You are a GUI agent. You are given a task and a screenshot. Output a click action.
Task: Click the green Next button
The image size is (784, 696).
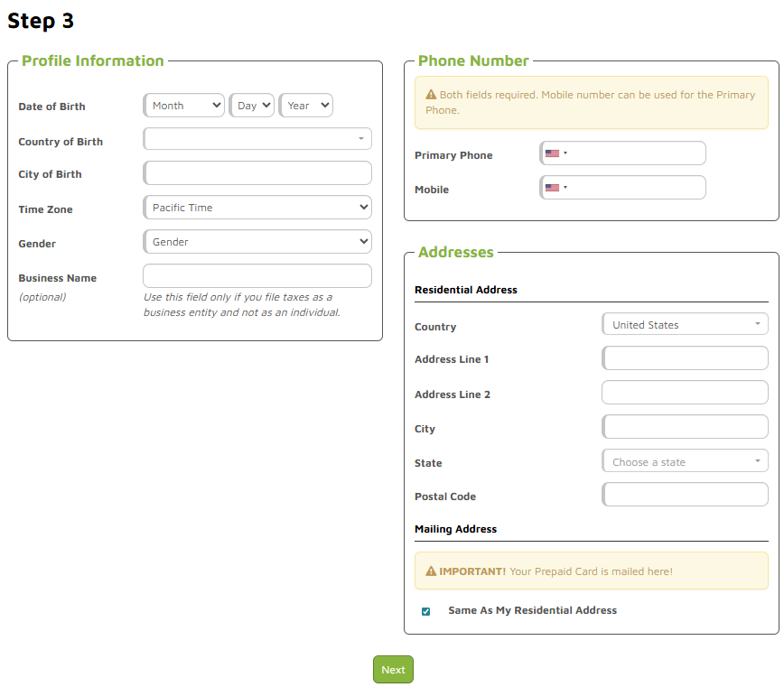click(393, 670)
